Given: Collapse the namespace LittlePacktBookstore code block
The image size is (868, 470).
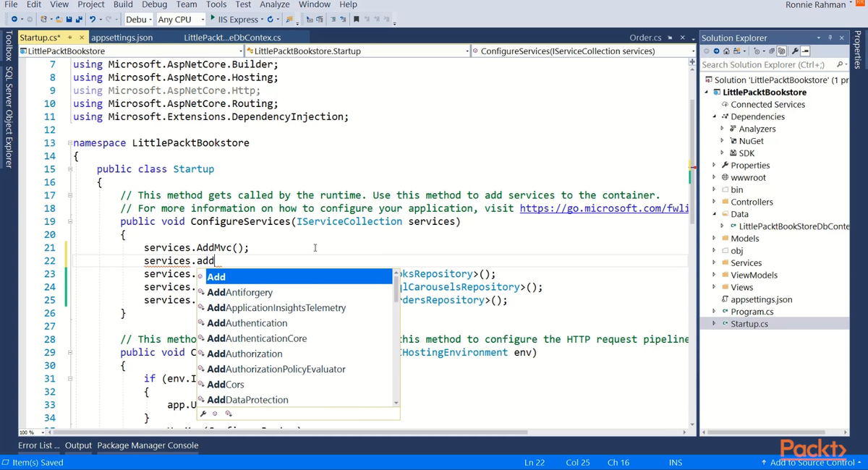Looking at the screenshot, I should 69,142.
